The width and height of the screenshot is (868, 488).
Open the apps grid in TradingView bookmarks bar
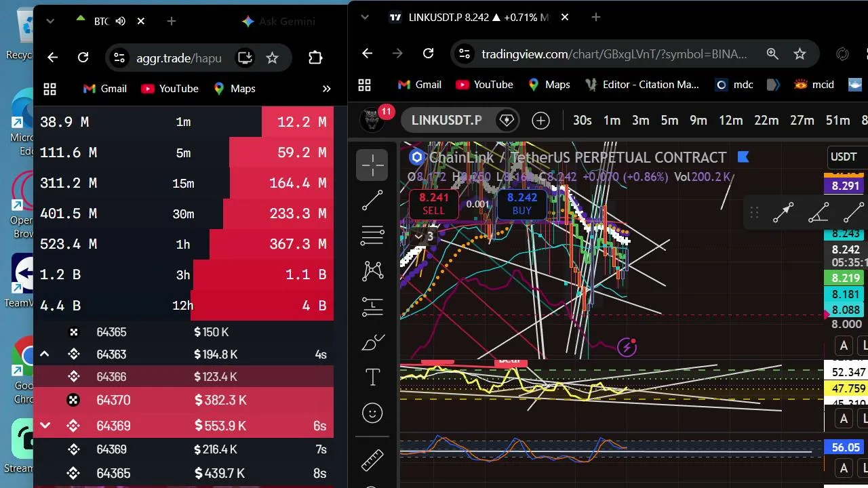tap(364, 85)
